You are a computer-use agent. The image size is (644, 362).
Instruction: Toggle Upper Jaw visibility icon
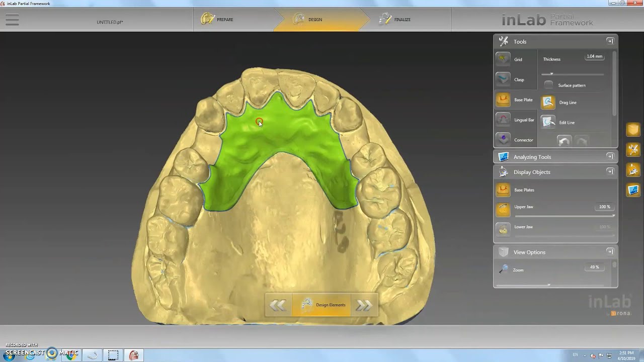click(503, 210)
